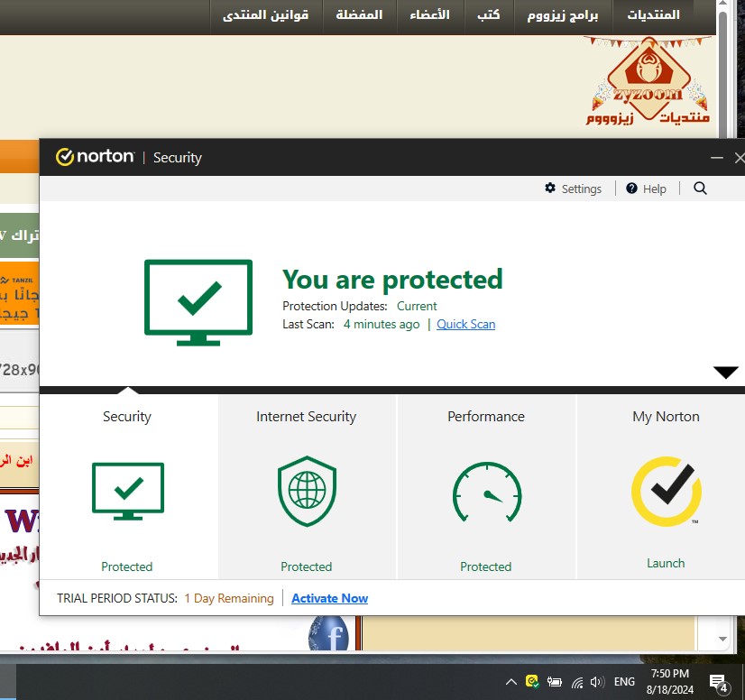The image size is (745, 700).
Task: Click the Facebook globe icon on webpage
Action: click(328, 632)
